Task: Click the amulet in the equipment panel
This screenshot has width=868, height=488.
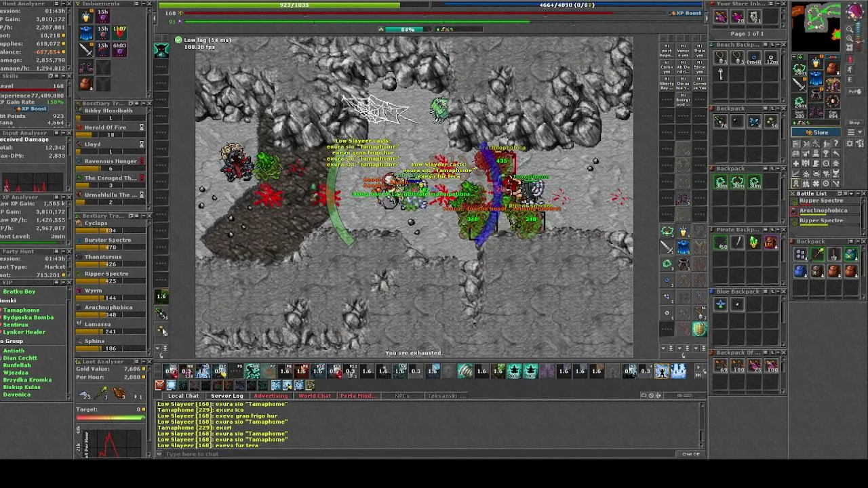Action: coord(800,68)
